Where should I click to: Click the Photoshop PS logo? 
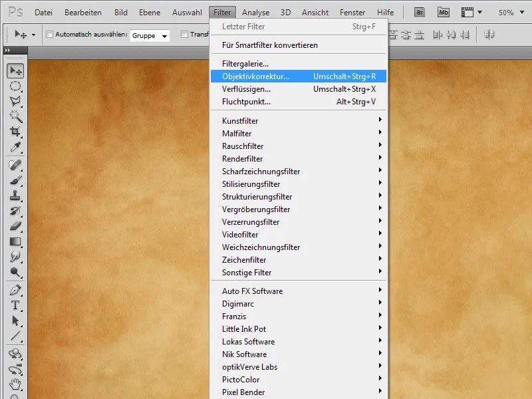(x=15, y=12)
